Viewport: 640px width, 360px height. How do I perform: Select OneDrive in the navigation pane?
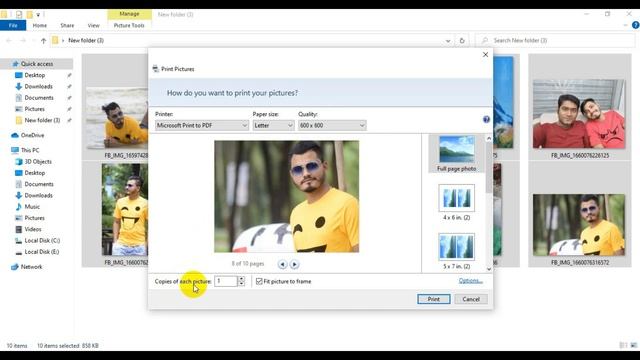point(32,135)
